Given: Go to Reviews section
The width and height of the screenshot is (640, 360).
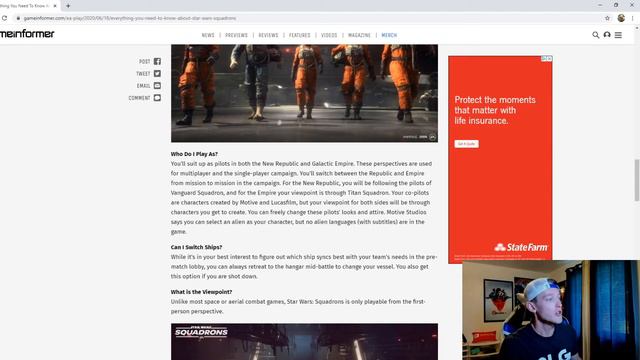Looking at the screenshot, I should coord(268,35).
